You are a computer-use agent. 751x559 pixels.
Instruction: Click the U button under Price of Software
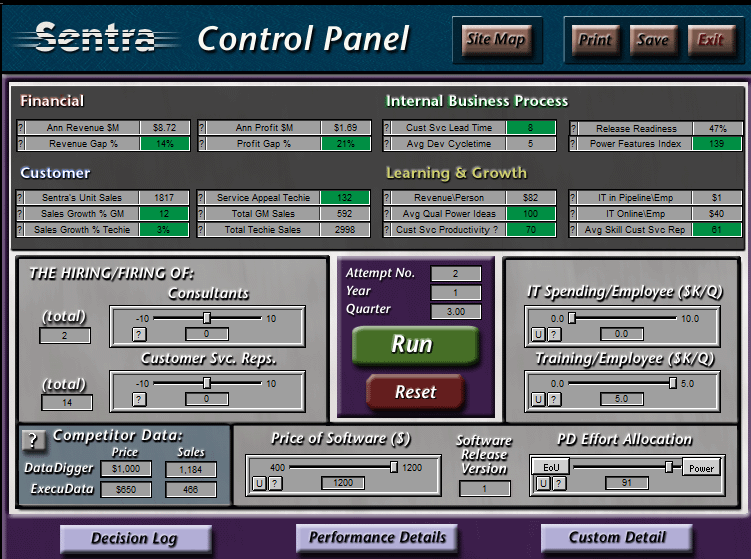259,483
